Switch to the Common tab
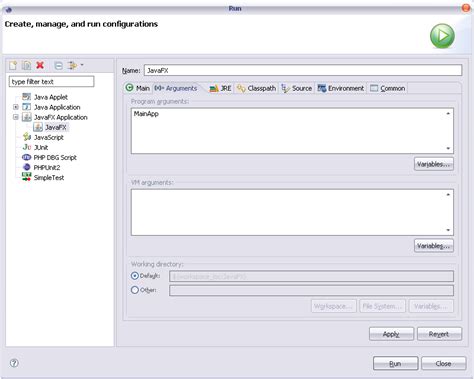Screen dimensions: 474x379 (x=387, y=88)
